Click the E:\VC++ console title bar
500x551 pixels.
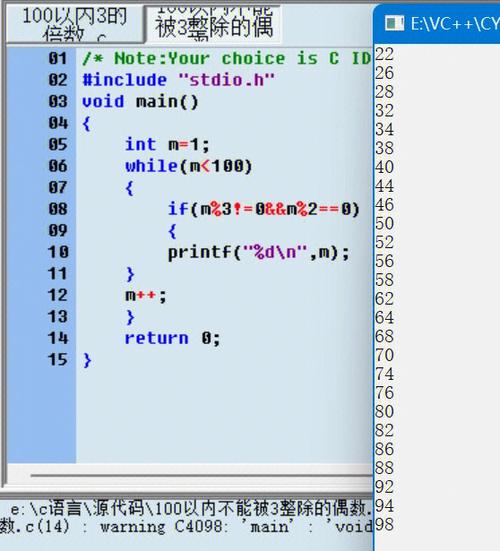[x=437, y=24]
